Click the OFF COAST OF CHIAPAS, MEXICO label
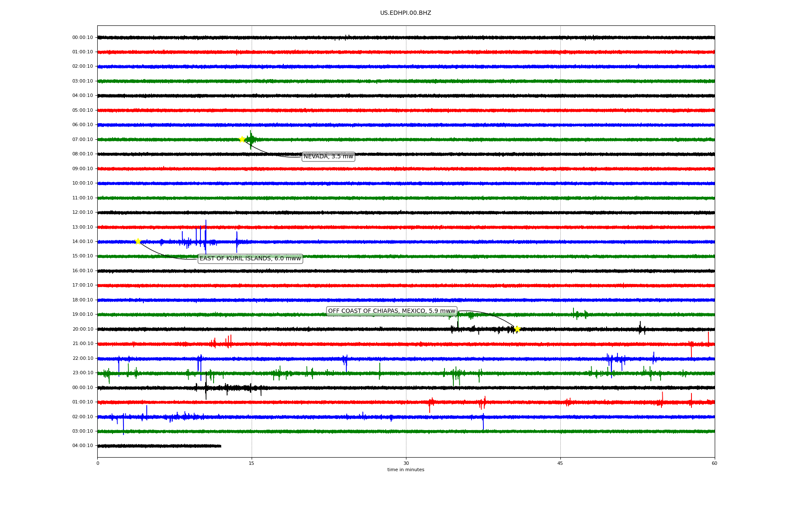 tap(392, 311)
